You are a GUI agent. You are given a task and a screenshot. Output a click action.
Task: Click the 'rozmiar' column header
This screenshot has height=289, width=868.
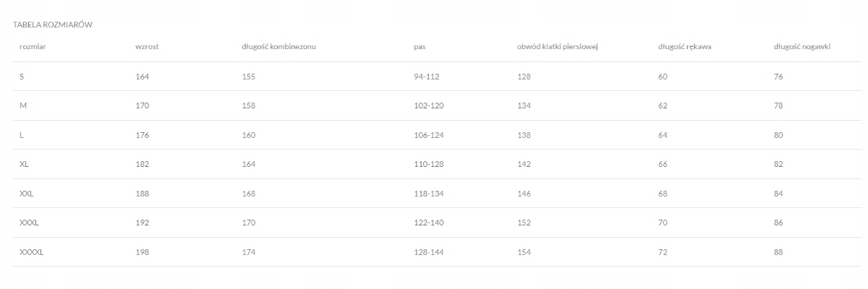pos(33,47)
